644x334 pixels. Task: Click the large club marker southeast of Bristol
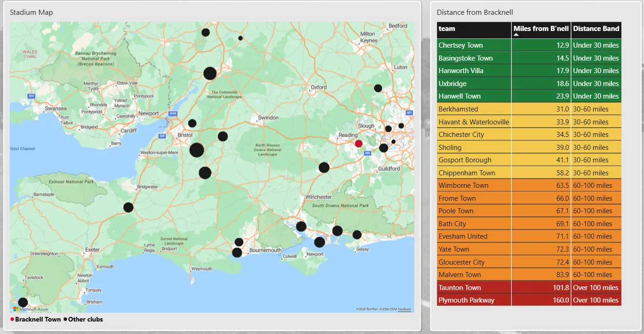[197, 150]
